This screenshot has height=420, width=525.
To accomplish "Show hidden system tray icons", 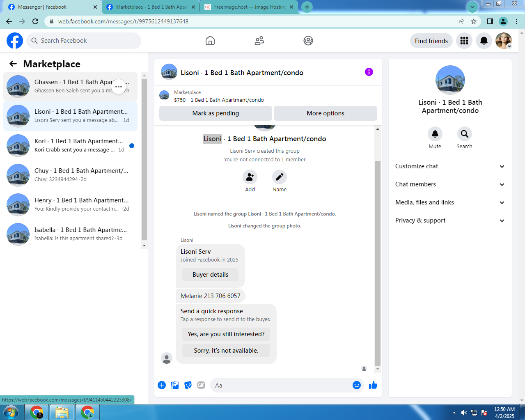I will point(454,413).
